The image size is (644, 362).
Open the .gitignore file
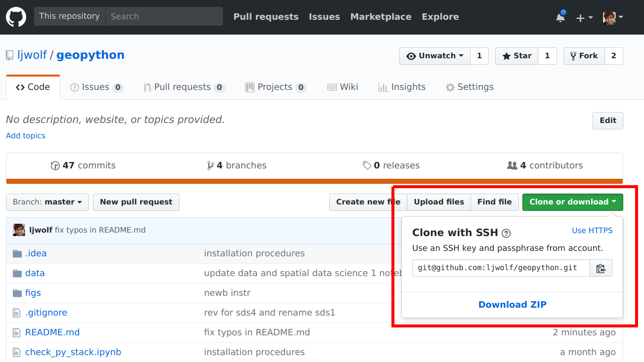(46, 313)
